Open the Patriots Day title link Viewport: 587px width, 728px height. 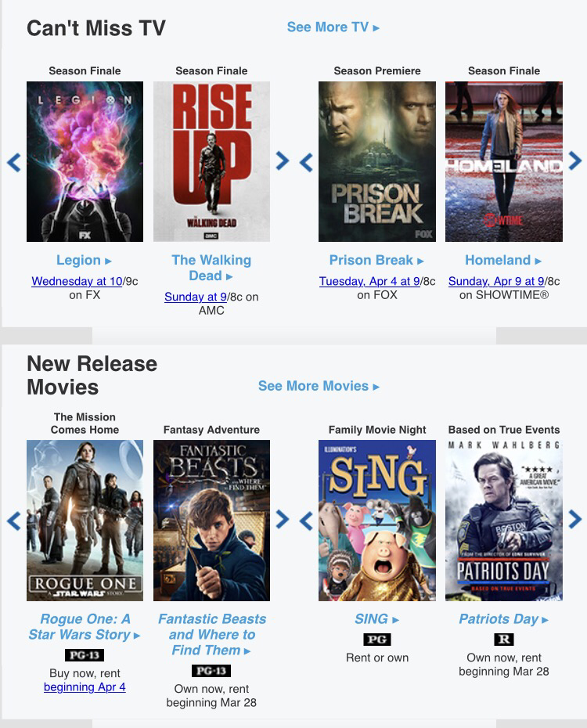tap(503, 619)
